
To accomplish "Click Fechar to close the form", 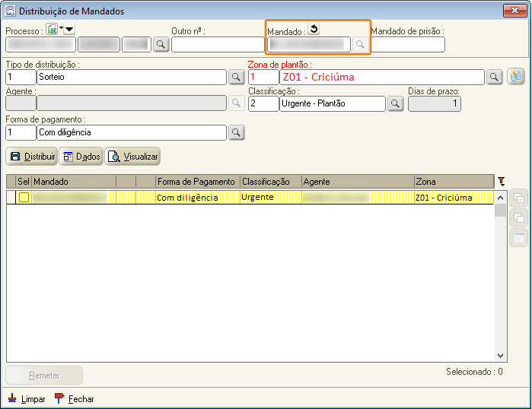I will [x=75, y=399].
